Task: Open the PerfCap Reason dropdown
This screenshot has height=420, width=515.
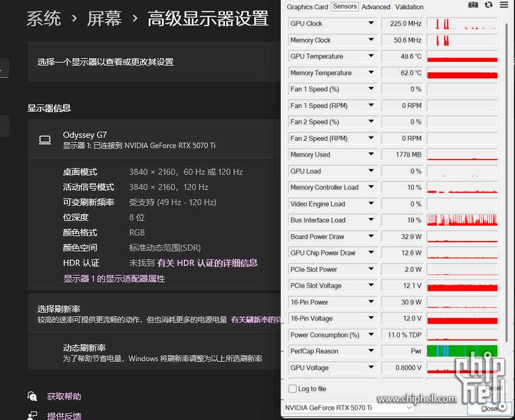Action: coord(371,351)
